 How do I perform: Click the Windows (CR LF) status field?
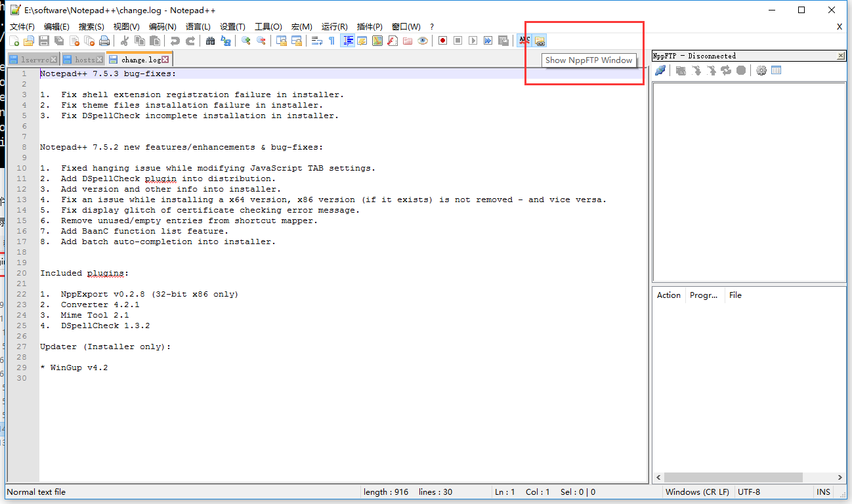tap(697, 492)
